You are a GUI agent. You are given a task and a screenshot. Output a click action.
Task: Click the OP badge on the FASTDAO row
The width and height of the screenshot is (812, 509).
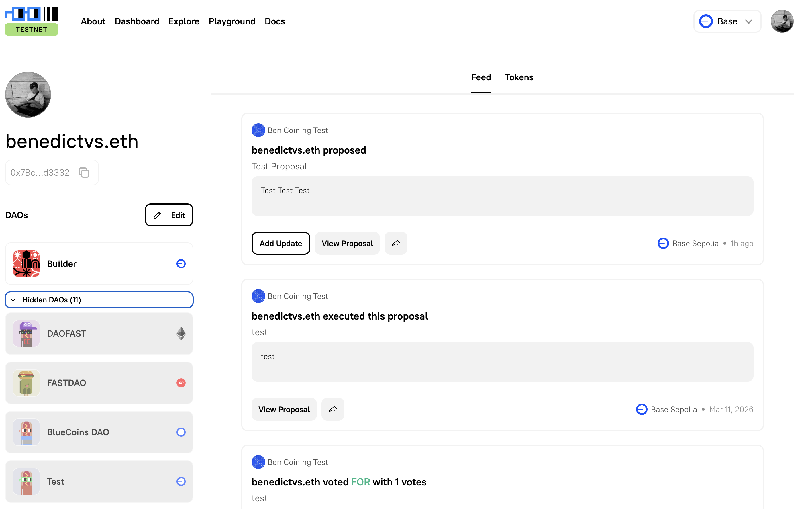[x=181, y=383]
